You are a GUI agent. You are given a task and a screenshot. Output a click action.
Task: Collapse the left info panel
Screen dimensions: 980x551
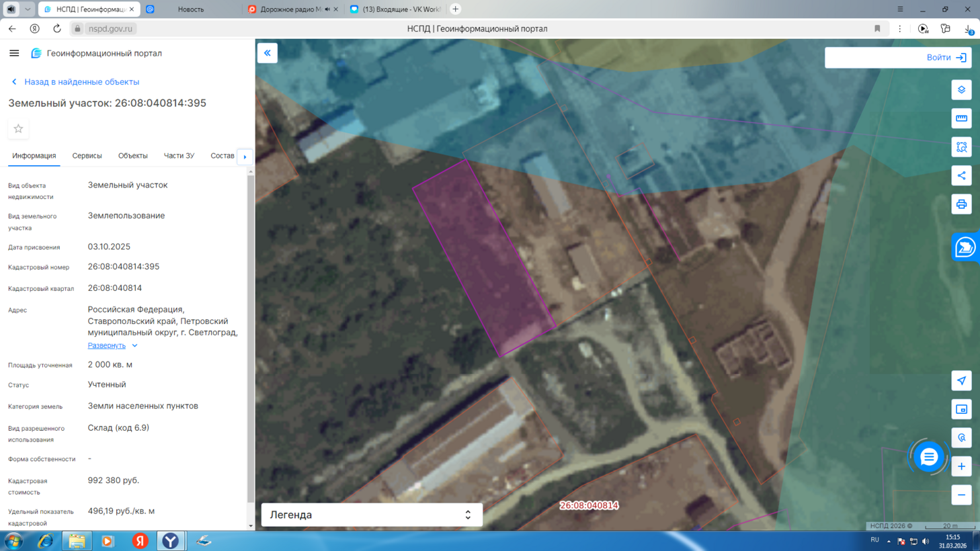268,53
